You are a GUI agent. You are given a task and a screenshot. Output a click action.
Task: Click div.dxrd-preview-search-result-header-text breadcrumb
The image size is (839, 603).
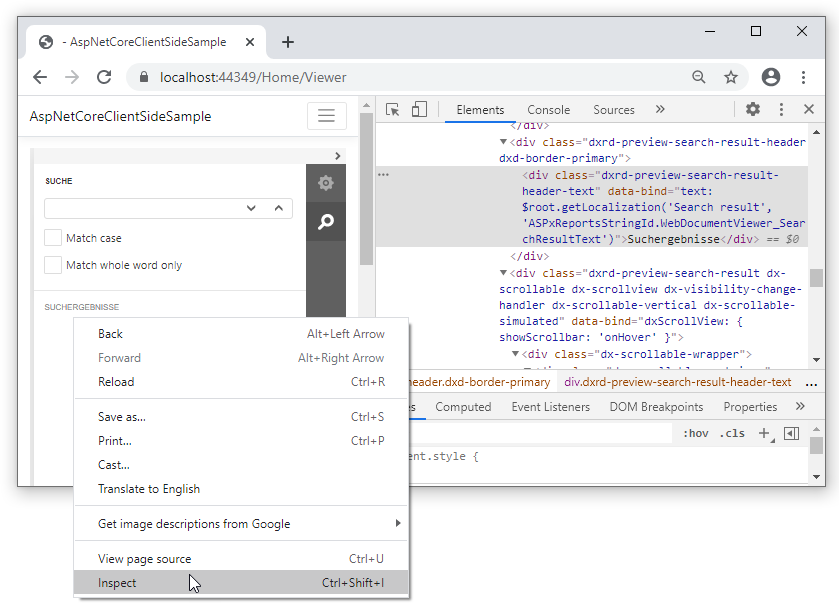pos(677,382)
